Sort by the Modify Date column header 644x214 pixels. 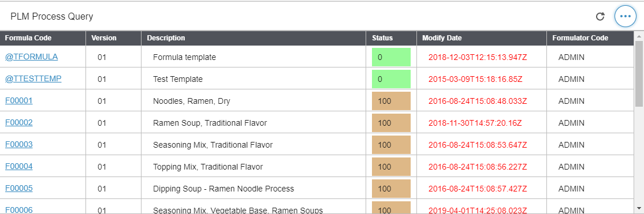point(482,38)
